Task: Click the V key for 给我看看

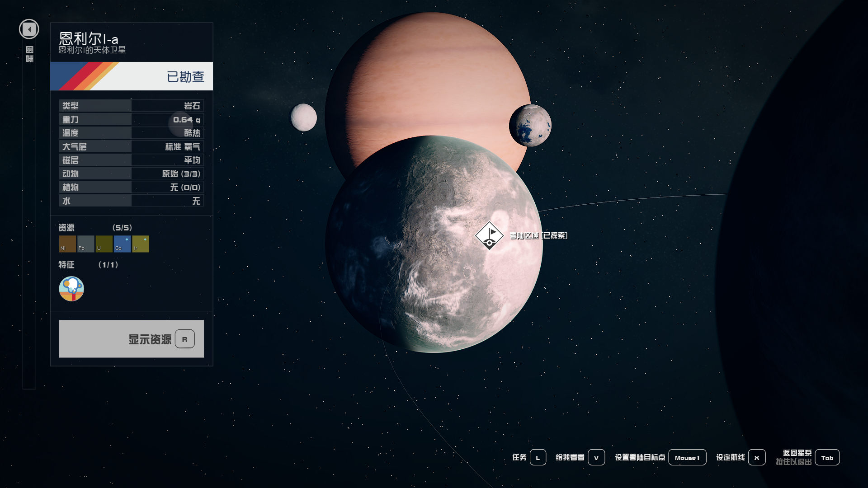Action: pos(596,457)
